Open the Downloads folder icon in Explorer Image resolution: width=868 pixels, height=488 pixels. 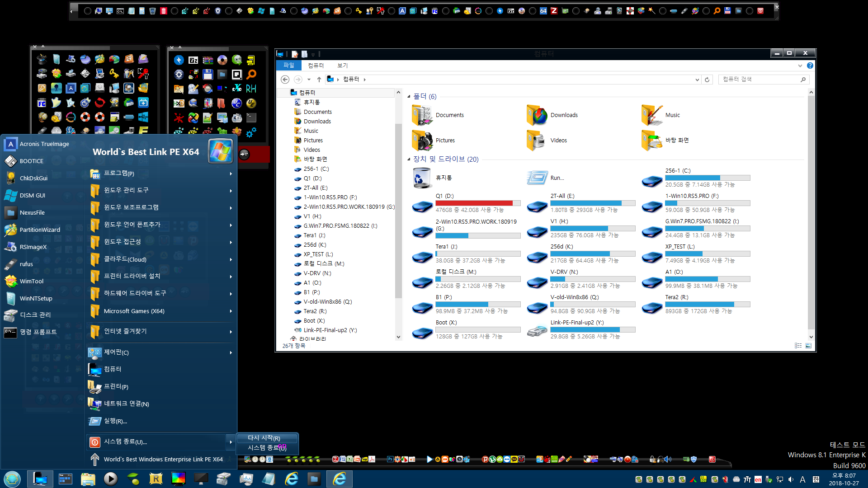(x=537, y=115)
